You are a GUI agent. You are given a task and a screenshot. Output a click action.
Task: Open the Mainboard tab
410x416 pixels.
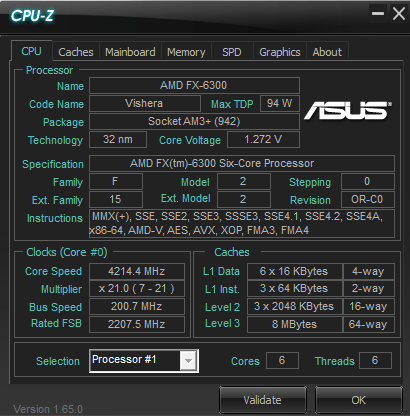130,52
